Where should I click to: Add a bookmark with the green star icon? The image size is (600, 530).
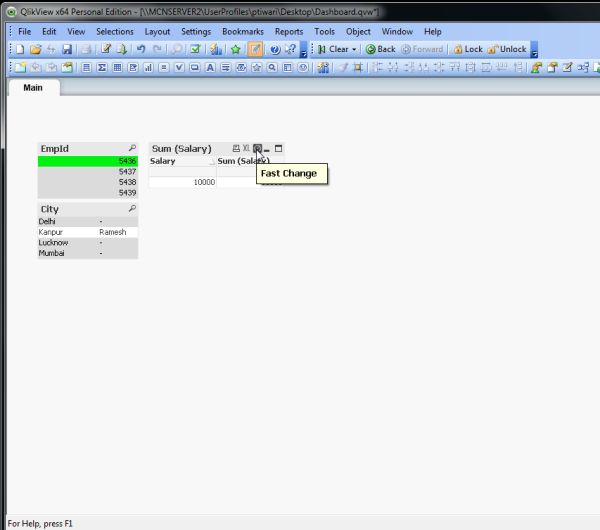pyautogui.click(x=236, y=49)
